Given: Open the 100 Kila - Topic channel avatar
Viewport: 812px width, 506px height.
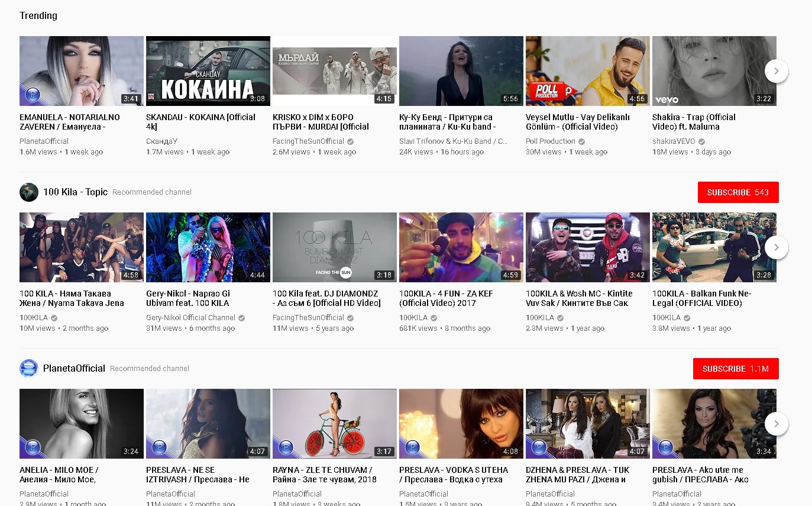Looking at the screenshot, I should 29,192.
